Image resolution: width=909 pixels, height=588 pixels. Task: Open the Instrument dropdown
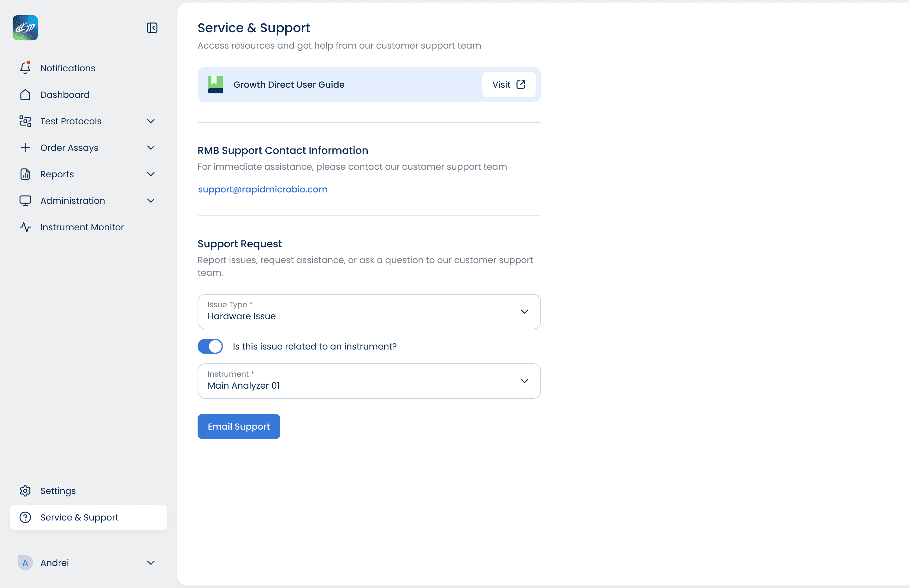[x=369, y=381]
